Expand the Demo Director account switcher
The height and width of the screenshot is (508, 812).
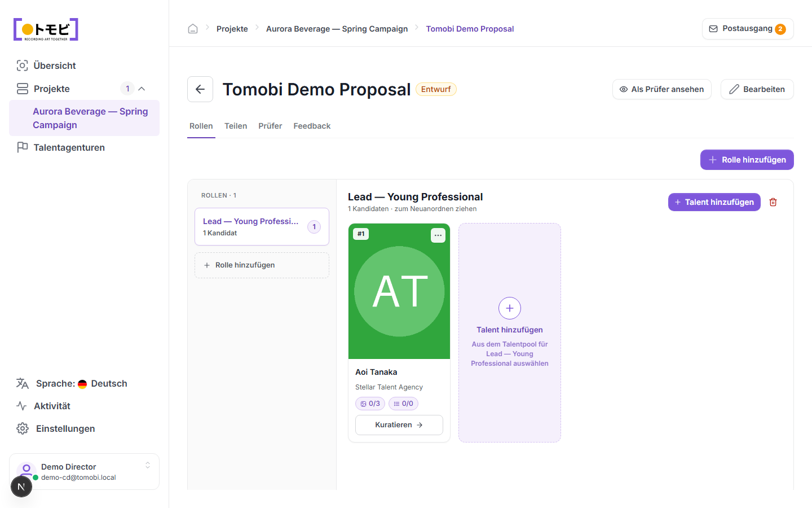[148, 466]
